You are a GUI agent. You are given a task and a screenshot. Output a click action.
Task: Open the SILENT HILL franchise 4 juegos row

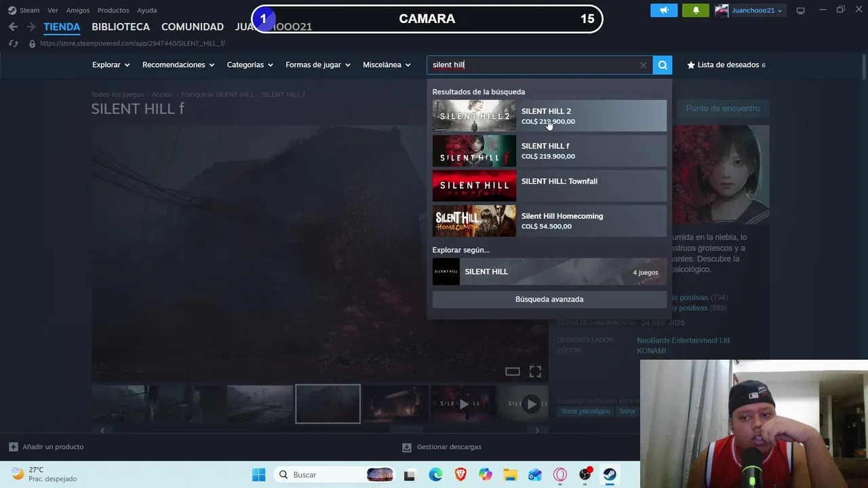point(549,272)
